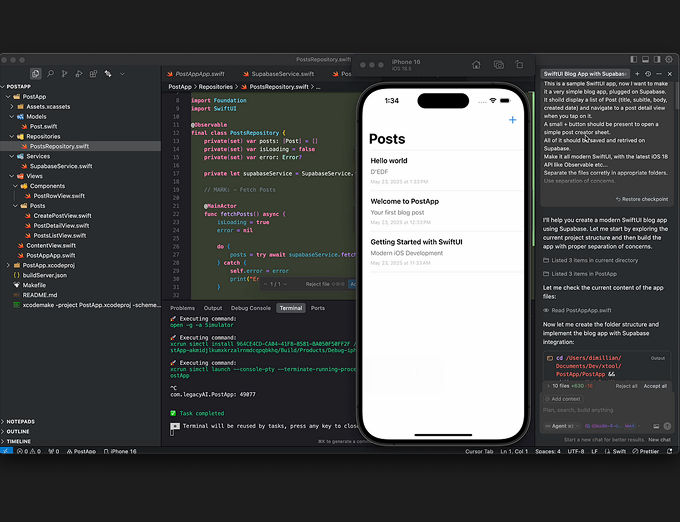The image size is (680, 522).
Task: Switch to the Problems panel tab
Action: click(182, 308)
